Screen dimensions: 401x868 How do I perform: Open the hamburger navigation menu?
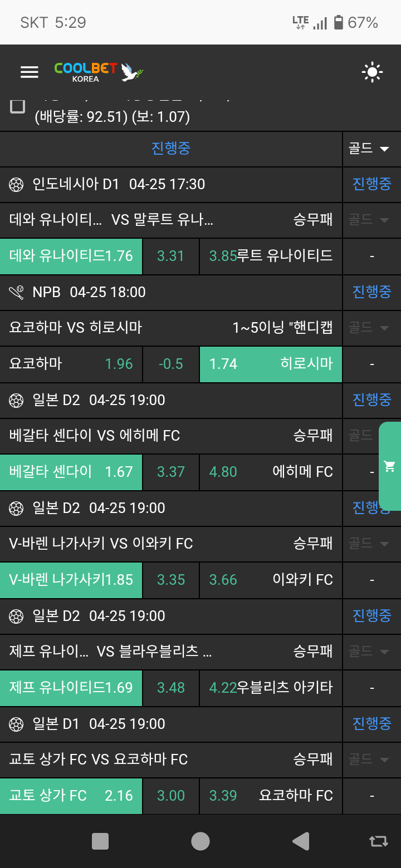pos(29,72)
